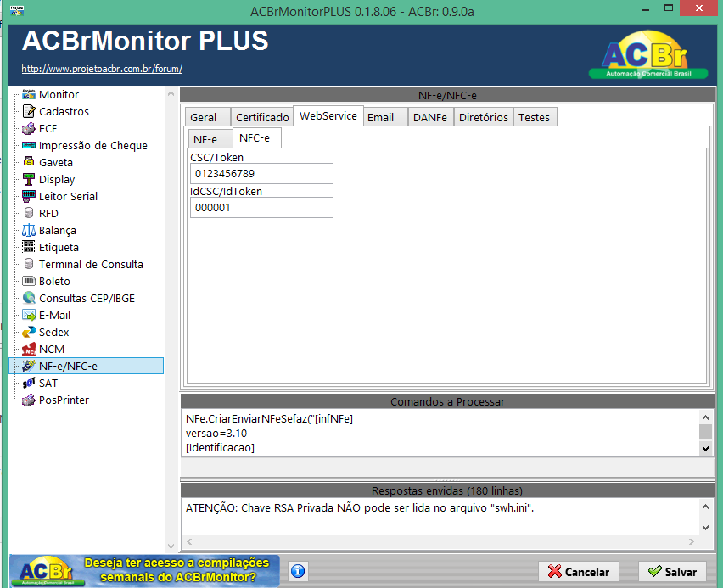The image size is (723, 588).
Task: Switch to the Diretórios tab
Action: point(483,117)
